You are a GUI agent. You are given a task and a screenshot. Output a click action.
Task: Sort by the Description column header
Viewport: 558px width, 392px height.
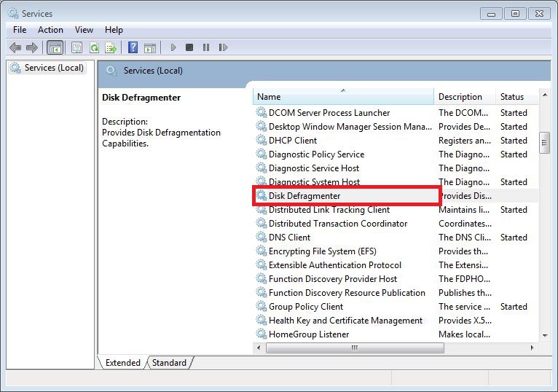(465, 97)
